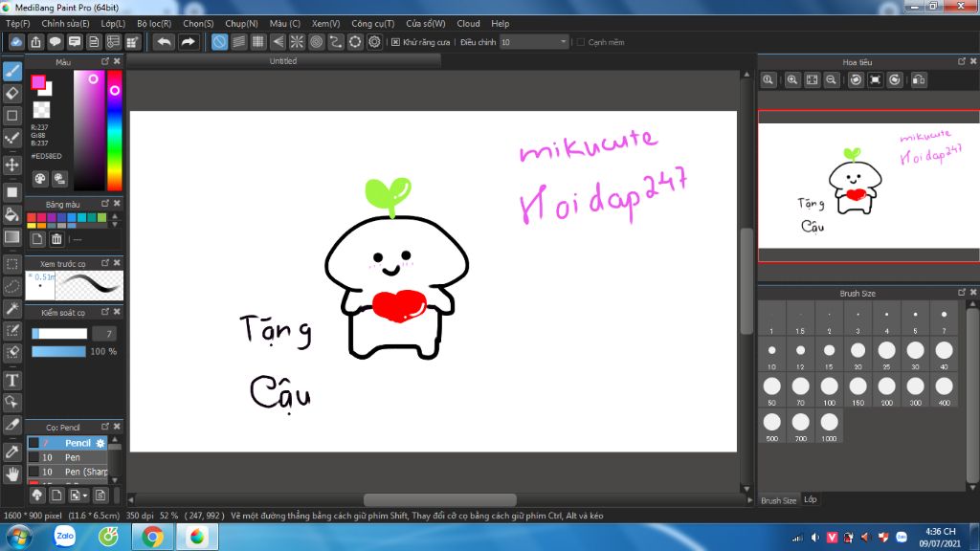Zoom in navigator icon
This screenshot has height=551, width=980.
point(791,80)
